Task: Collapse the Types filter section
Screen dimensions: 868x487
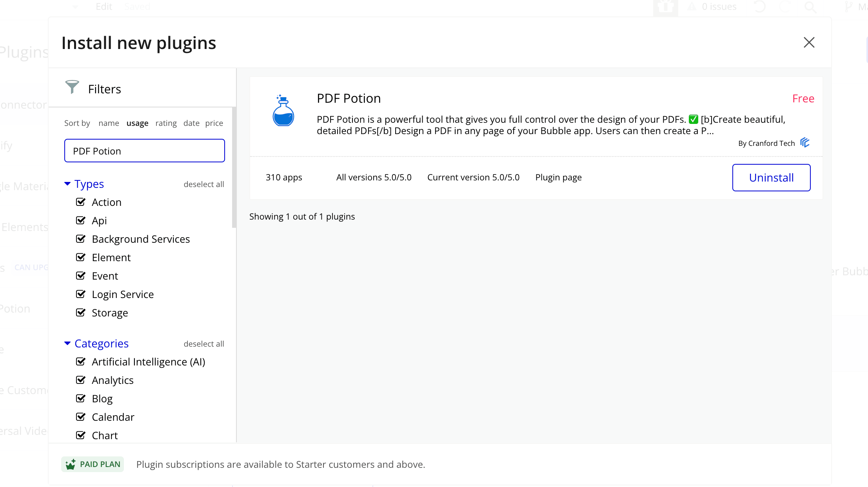Action: 67,184
